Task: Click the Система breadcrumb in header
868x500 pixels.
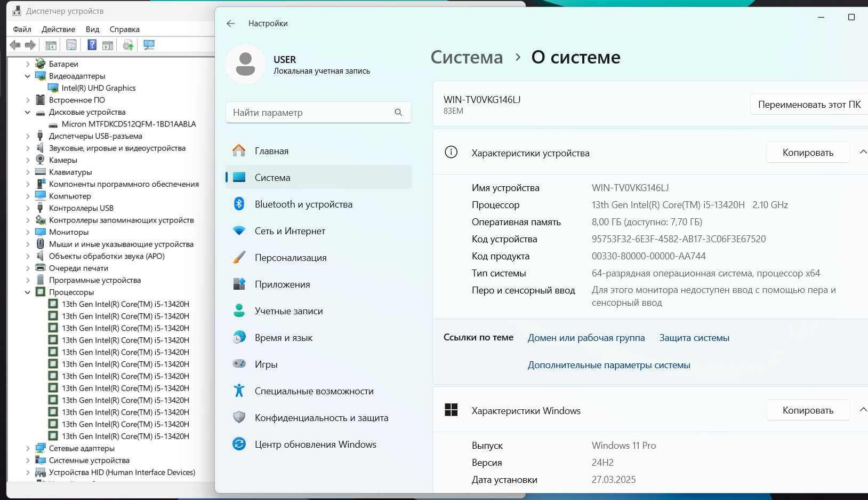Action: (467, 57)
